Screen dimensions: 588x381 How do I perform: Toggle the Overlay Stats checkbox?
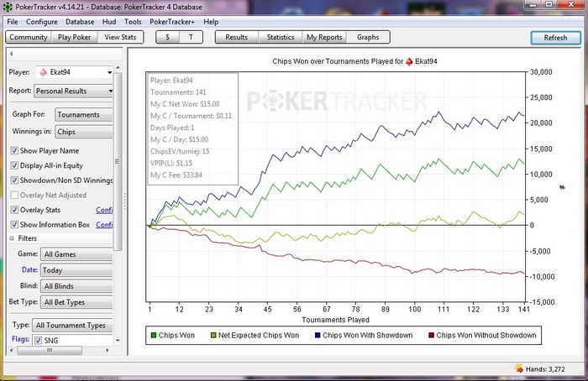coord(14,210)
